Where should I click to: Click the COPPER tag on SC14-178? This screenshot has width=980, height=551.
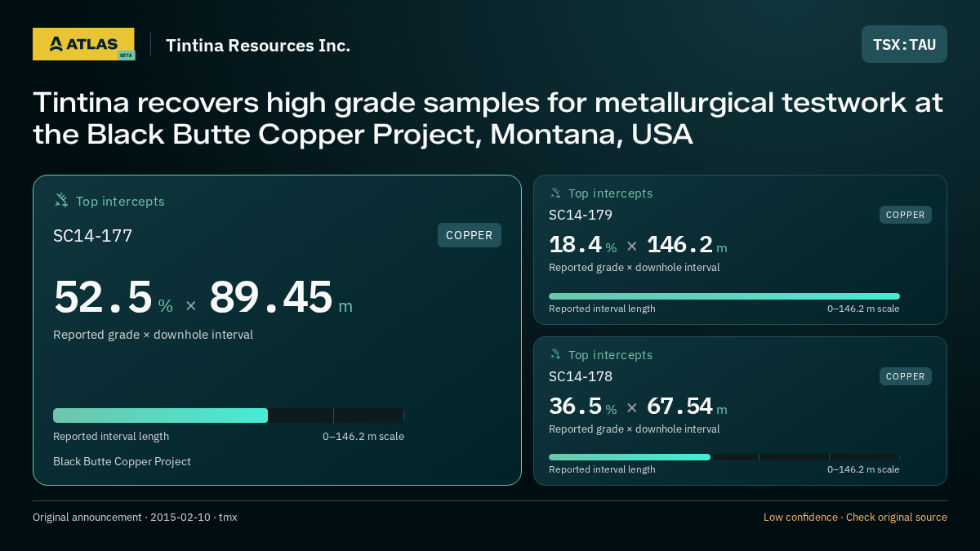click(x=906, y=376)
